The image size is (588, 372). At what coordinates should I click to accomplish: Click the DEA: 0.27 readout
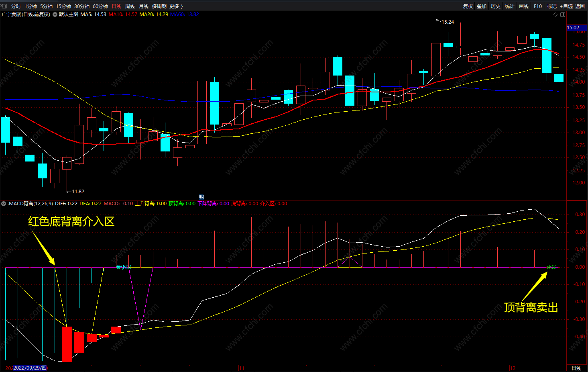coord(91,204)
